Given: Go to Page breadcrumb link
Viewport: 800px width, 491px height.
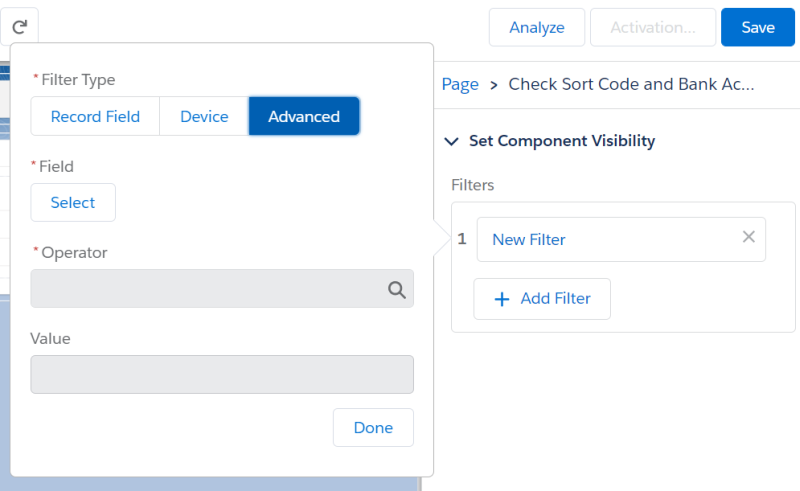Looking at the screenshot, I should (460, 84).
